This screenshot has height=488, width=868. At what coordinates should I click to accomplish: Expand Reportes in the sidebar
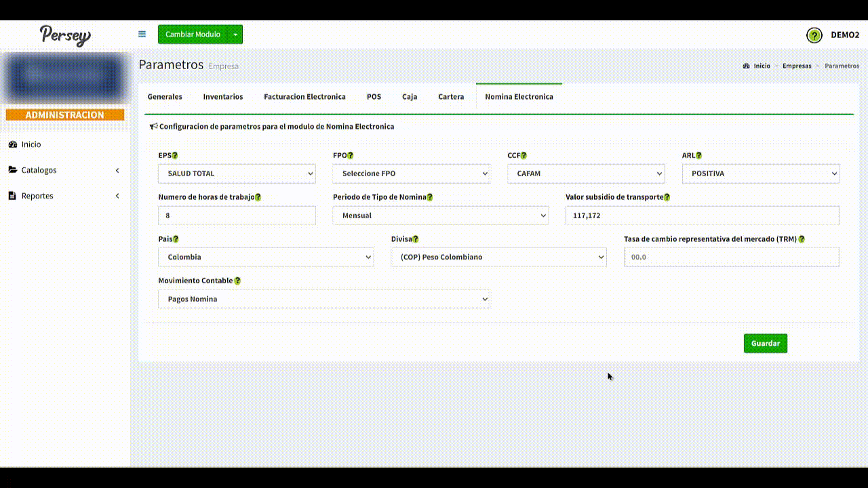click(x=64, y=196)
